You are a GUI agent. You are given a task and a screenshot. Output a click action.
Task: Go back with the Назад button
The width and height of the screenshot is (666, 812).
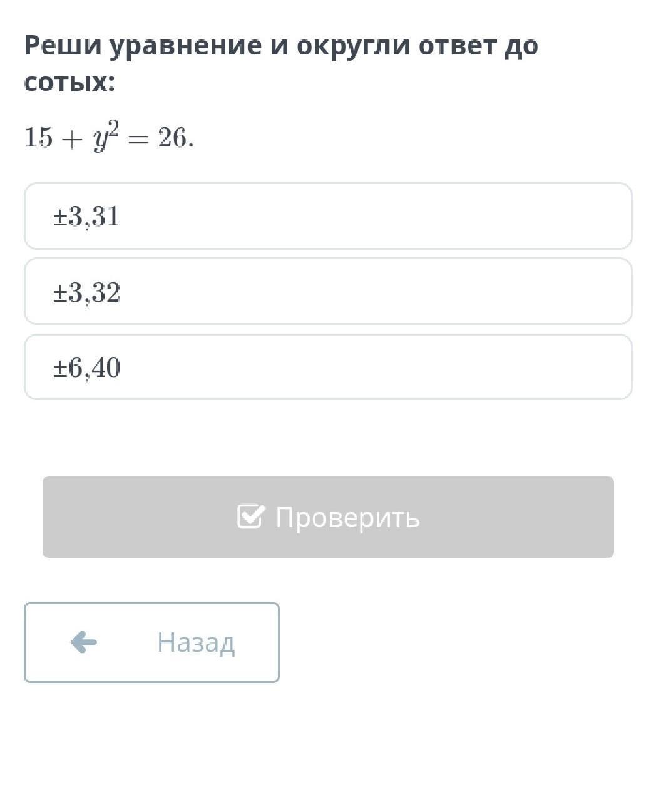151,642
